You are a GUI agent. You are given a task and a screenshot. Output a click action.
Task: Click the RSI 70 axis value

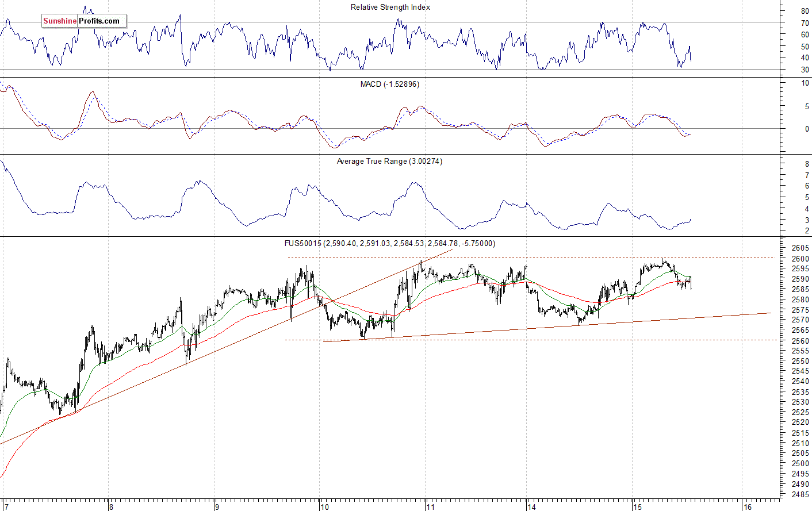tap(805, 23)
